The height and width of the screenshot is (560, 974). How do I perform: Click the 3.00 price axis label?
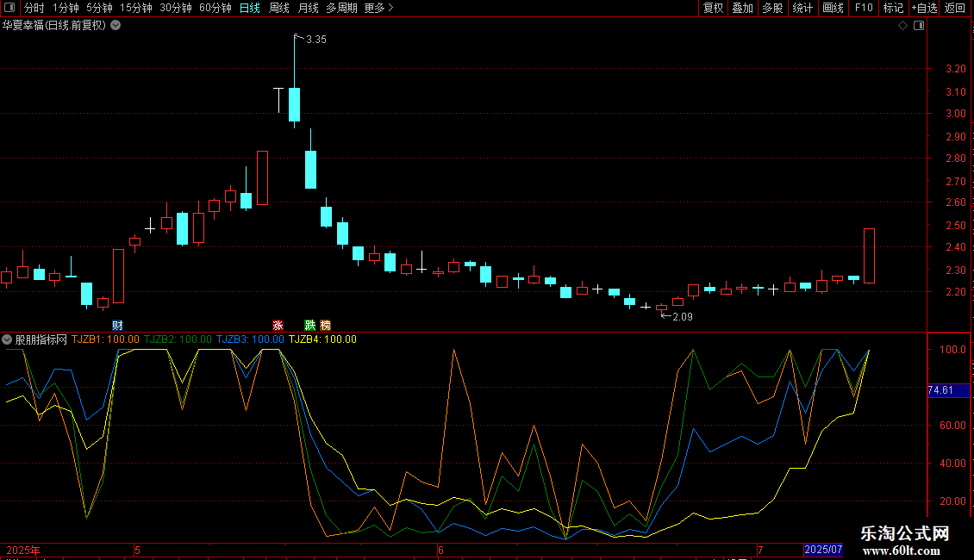(x=955, y=114)
